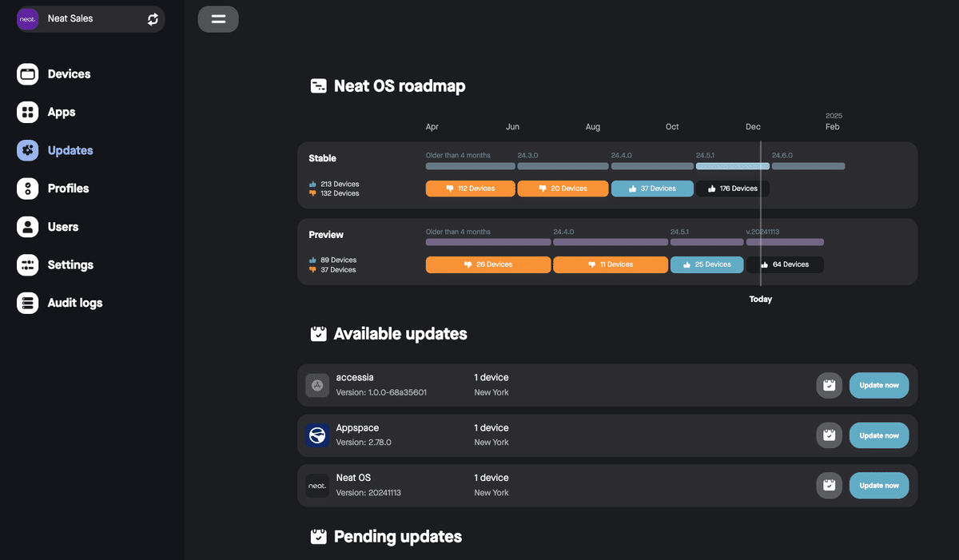Click the Stable Older than 4 months segment

(471, 166)
